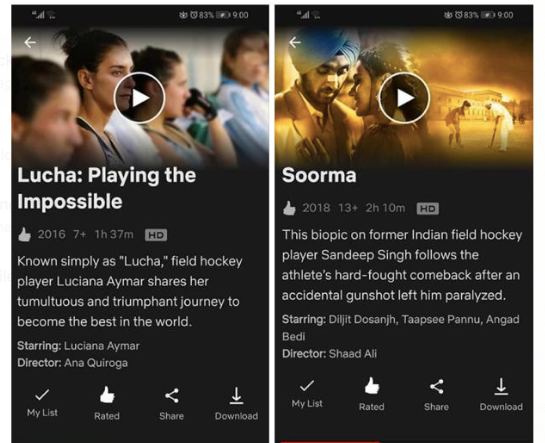Screen dimensions: 545x443
Task: Open Diljit Dosanjh cast link
Action: 362,319
